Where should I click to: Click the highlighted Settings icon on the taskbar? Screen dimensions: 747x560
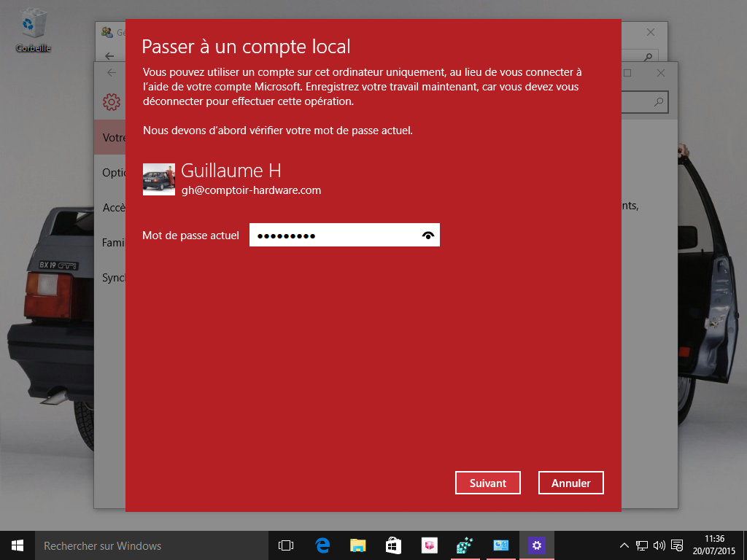click(x=535, y=545)
